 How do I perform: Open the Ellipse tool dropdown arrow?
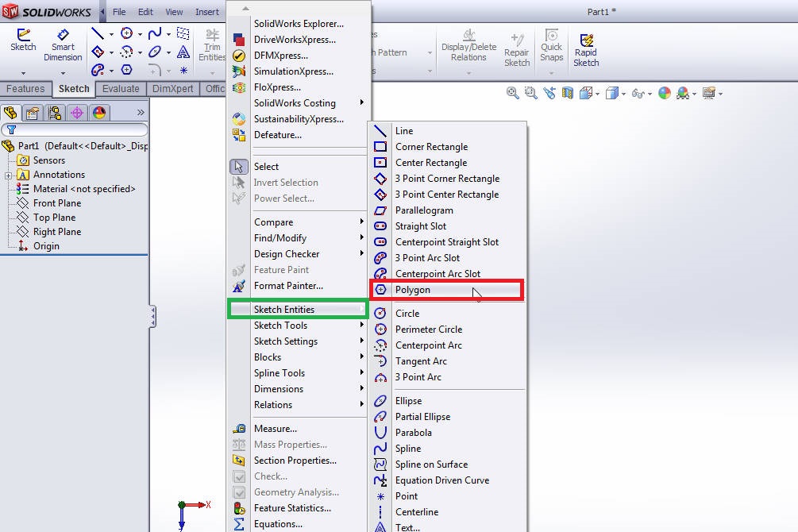pos(168,53)
